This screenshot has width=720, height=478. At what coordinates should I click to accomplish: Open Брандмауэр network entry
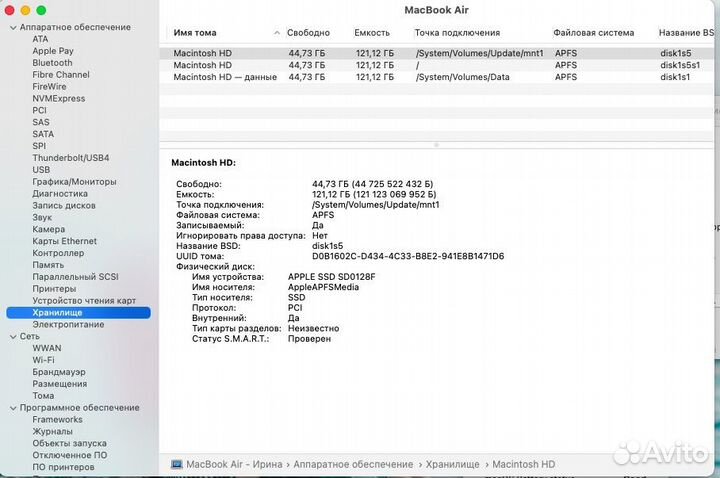click(x=59, y=372)
